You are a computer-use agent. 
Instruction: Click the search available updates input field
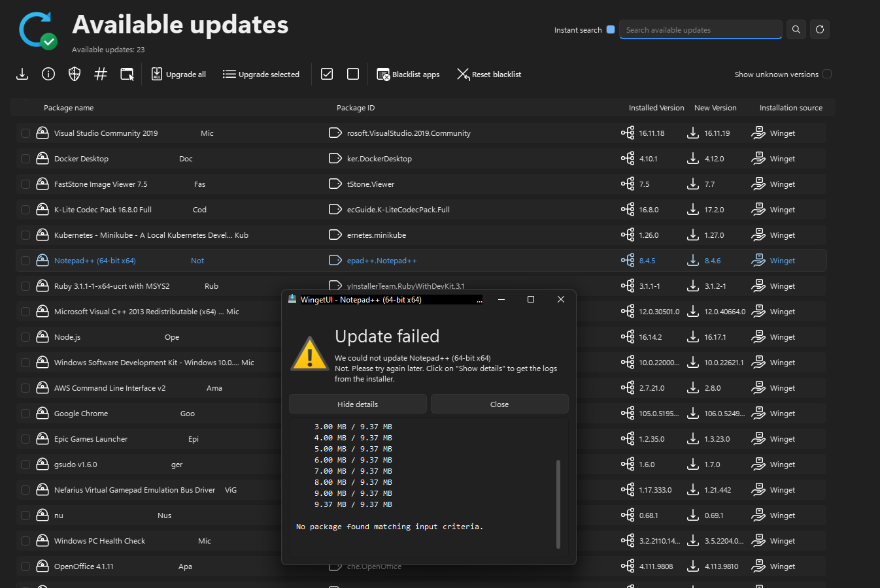700,29
